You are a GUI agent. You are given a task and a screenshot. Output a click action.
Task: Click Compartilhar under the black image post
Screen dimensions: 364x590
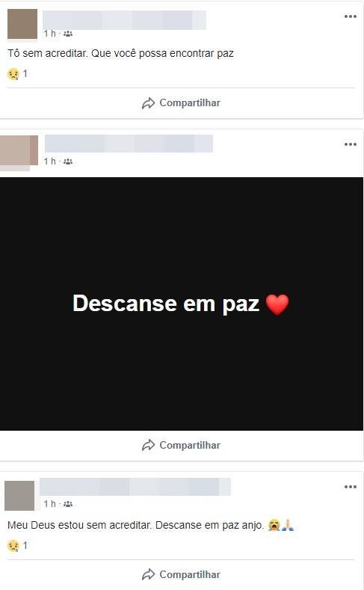(181, 445)
